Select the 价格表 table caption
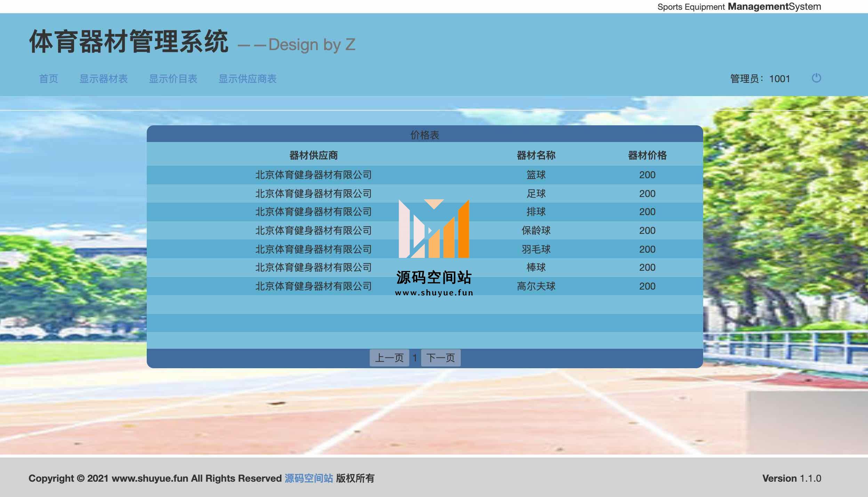The width and height of the screenshot is (868, 497). pos(425,135)
